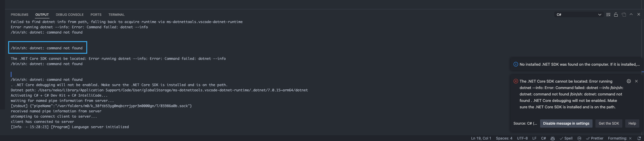Click the Prettier status bar item

point(595,138)
